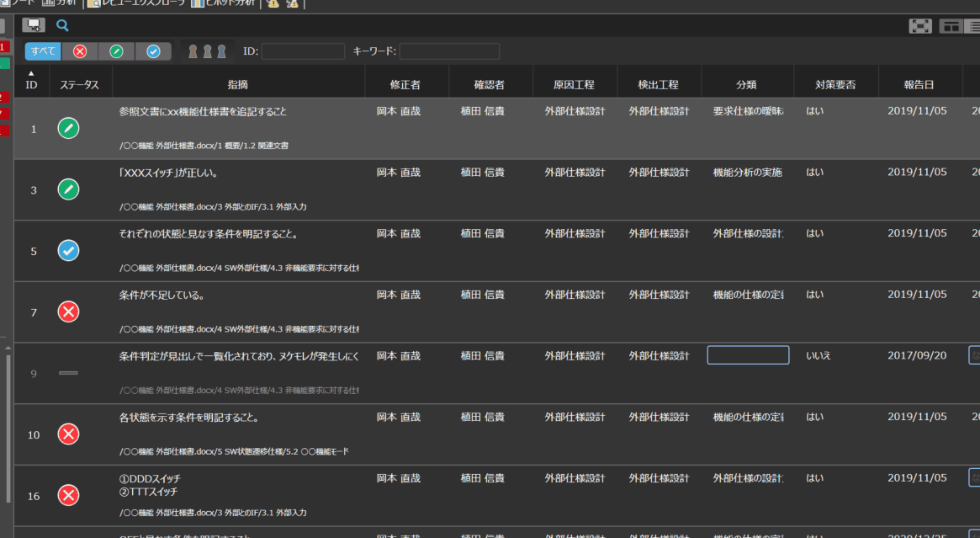The height and width of the screenshot is (538, 980).
Task: Click the blue magnifier search icon
Action: [x=62, y=25]
